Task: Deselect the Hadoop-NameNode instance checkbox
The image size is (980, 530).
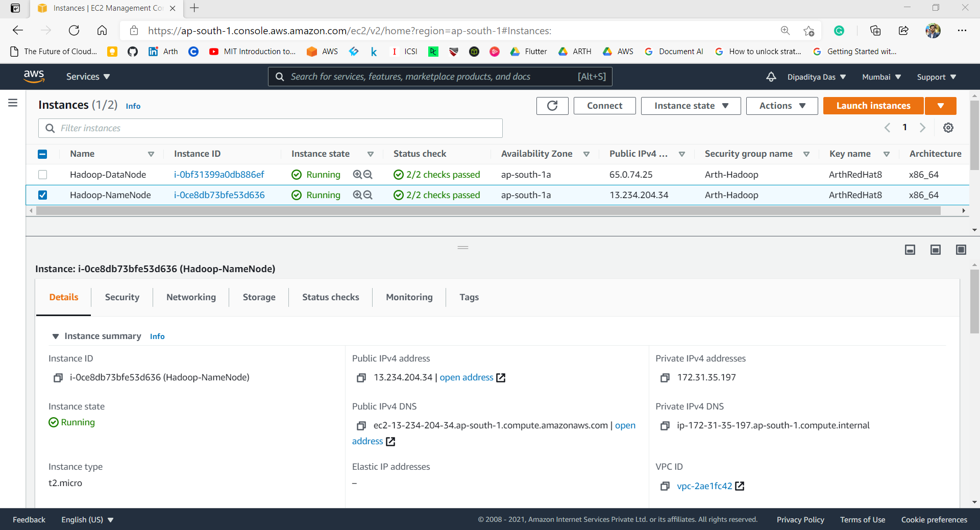Action: (x=42, y=195)
